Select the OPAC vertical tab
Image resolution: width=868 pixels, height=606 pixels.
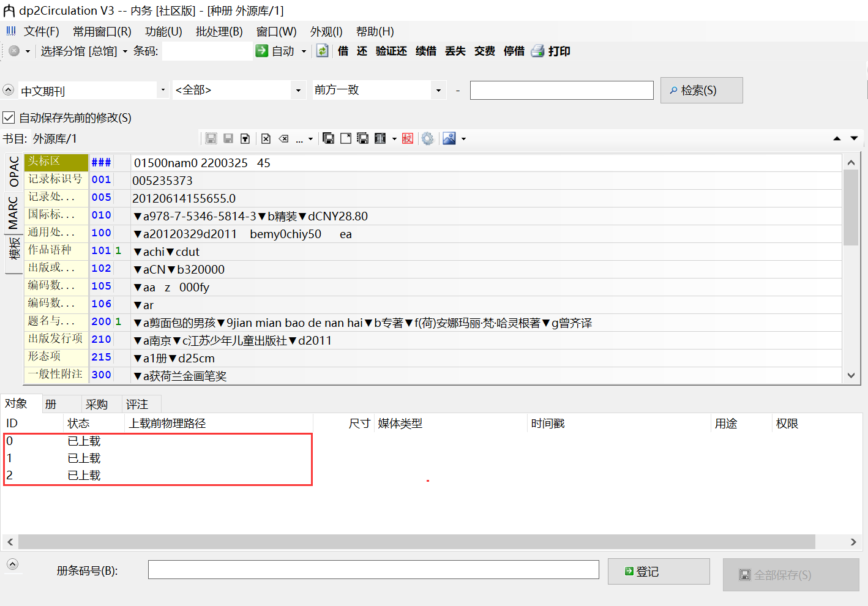13,172
